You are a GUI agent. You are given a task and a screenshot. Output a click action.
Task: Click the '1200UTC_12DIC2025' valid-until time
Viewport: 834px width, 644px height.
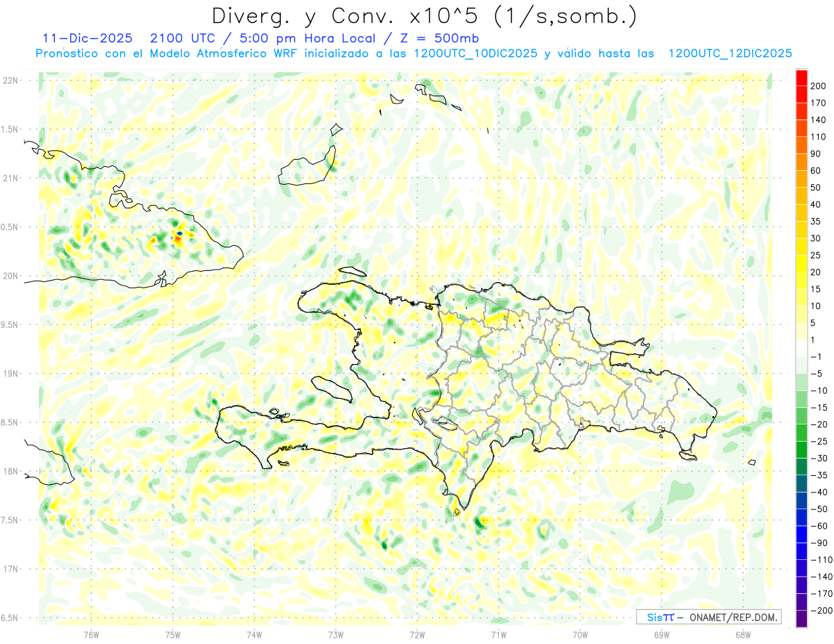point(730,53)
